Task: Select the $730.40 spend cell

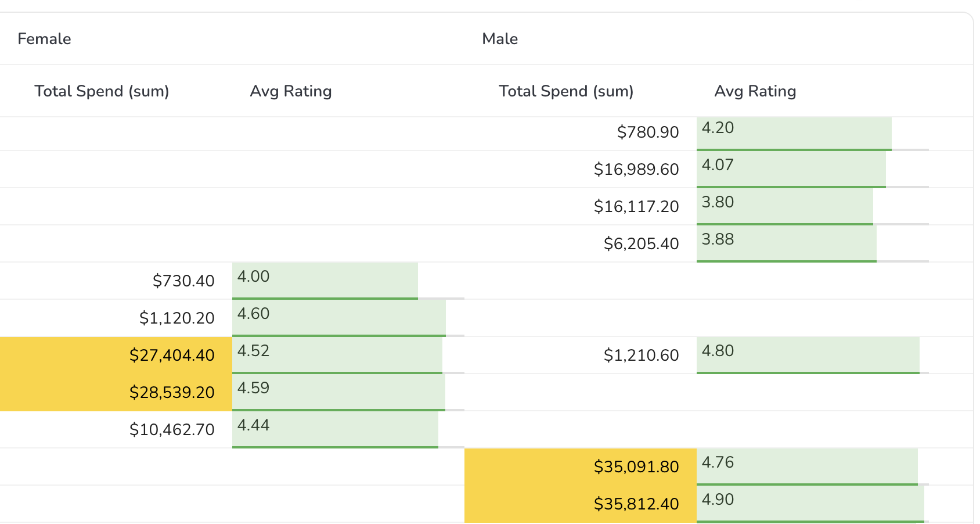Action: (x=116, y=281)
